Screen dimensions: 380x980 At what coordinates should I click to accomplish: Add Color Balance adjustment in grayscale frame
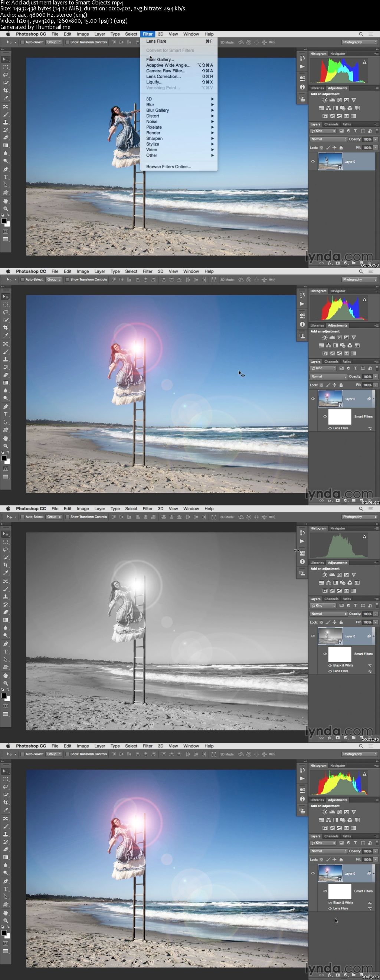[x=328, y=583]
